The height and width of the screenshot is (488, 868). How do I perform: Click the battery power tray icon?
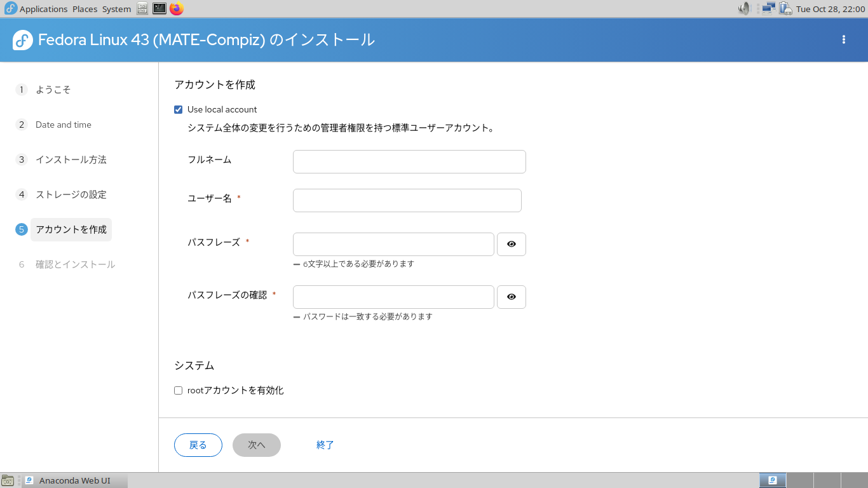pos(785,9)
